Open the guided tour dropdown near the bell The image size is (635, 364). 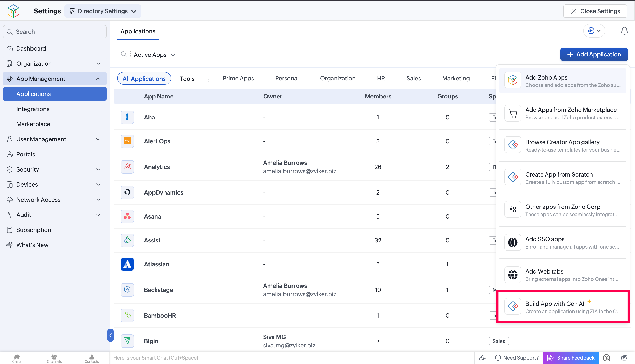(594, 31)
